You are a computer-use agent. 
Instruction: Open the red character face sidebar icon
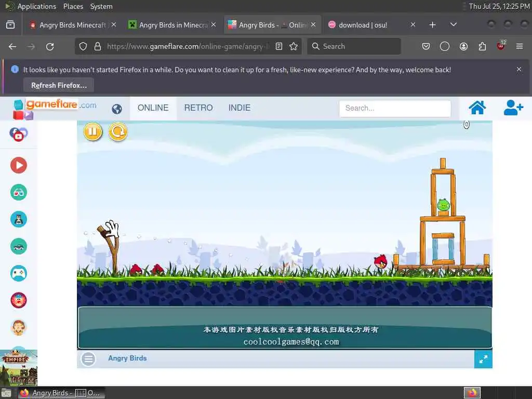click(19, 300)
